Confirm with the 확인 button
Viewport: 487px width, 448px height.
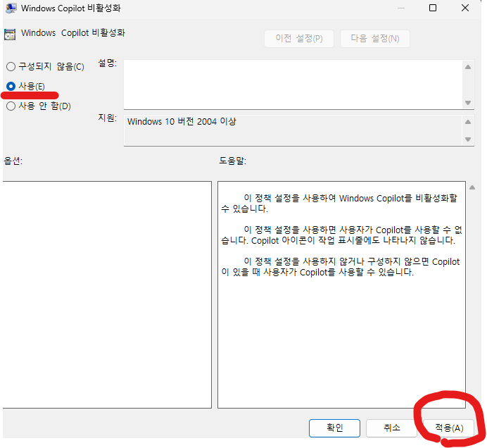coord(334,428)
